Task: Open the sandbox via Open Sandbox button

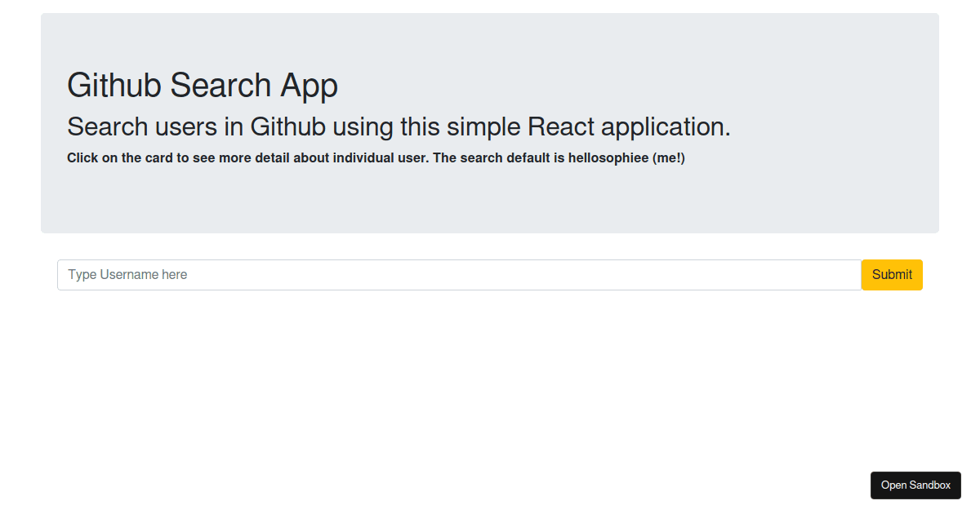Action: point(915,485)
